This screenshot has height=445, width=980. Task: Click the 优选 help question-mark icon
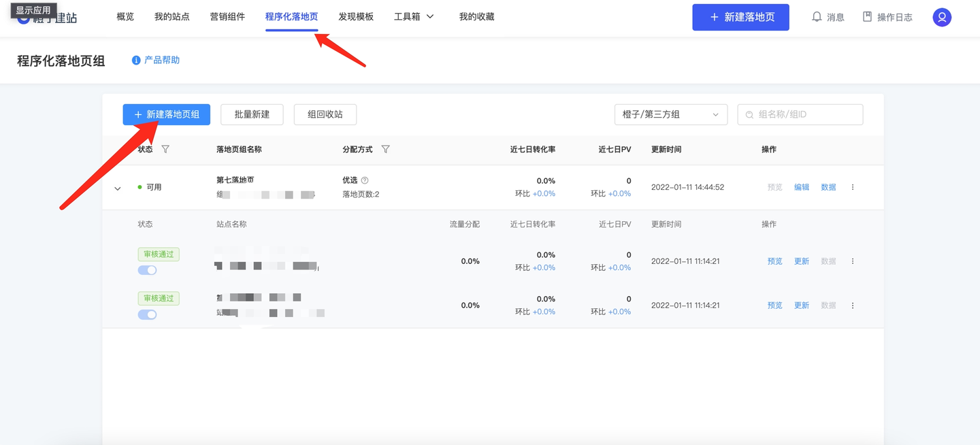[x=365, y=180]
